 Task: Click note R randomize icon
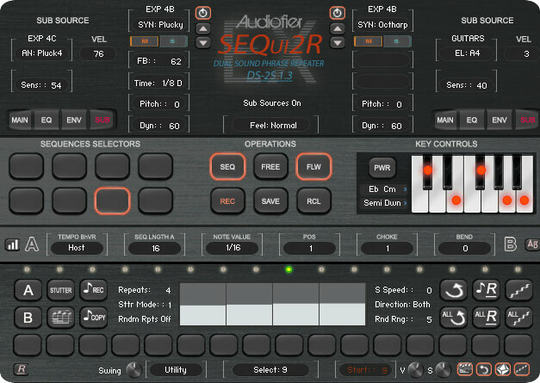click(486, 290)
